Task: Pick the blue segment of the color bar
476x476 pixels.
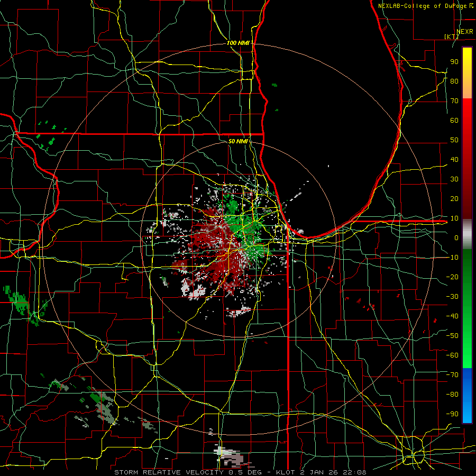Action: point(467,396)
